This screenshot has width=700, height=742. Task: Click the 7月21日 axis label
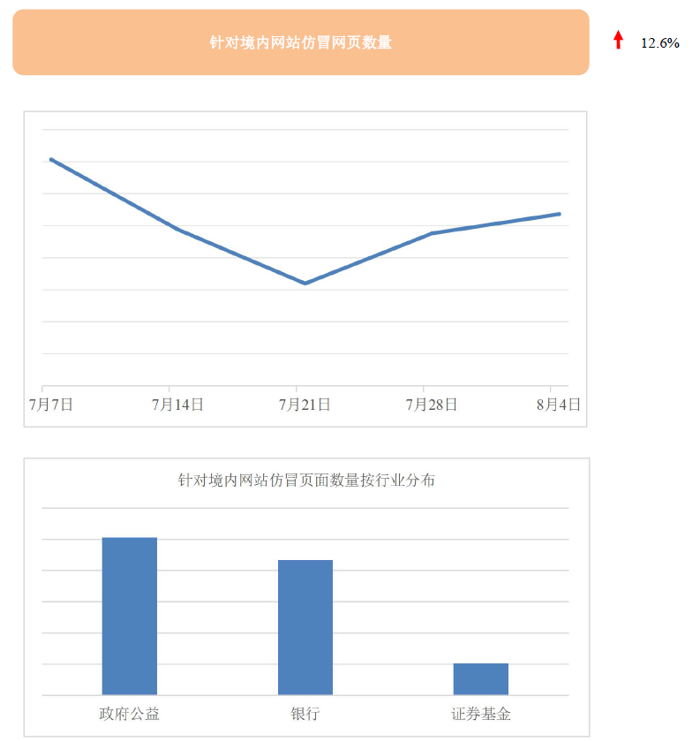(305, 405)
